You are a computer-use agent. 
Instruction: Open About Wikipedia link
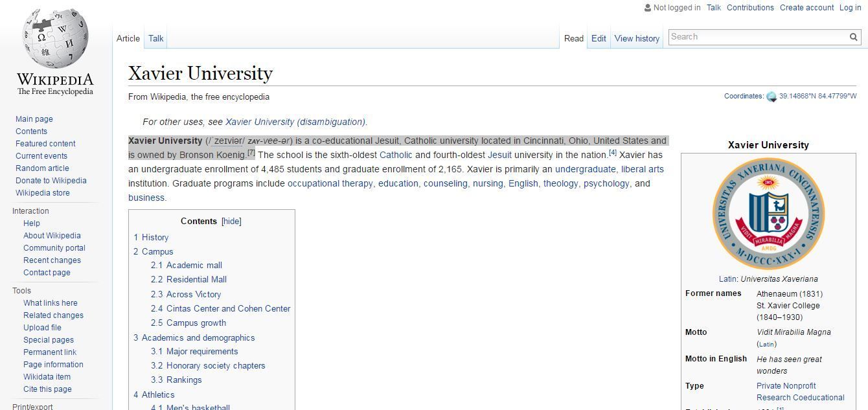(52, 236)
